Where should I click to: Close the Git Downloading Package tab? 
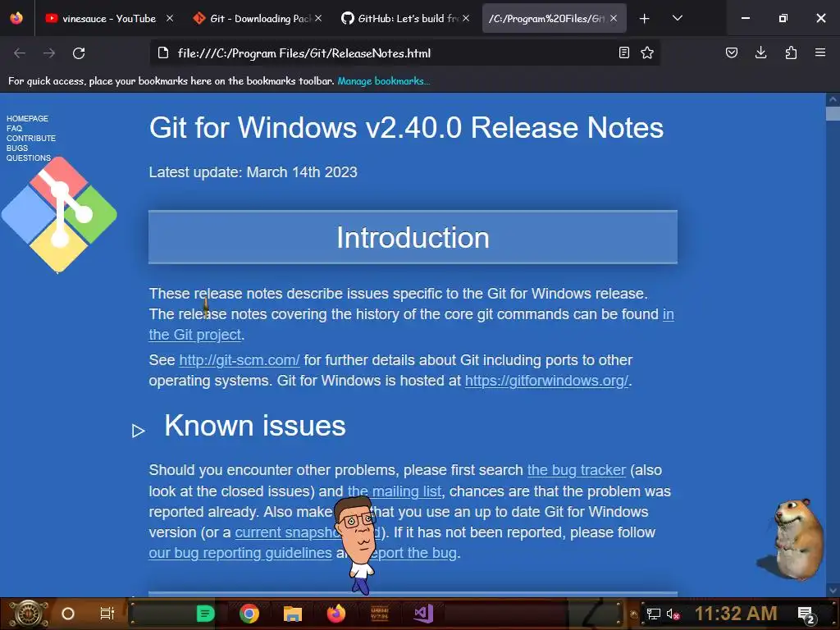pos(318,18)
